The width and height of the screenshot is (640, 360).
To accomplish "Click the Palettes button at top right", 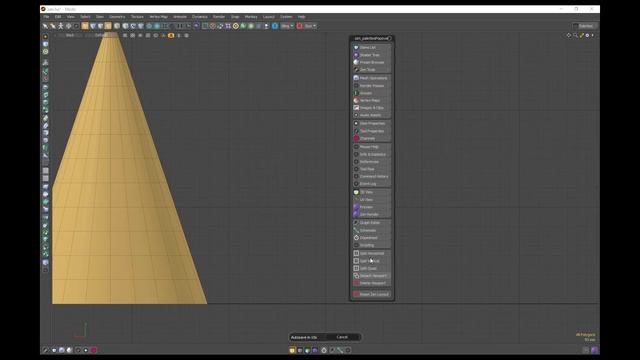I will (x=584, y=26).
